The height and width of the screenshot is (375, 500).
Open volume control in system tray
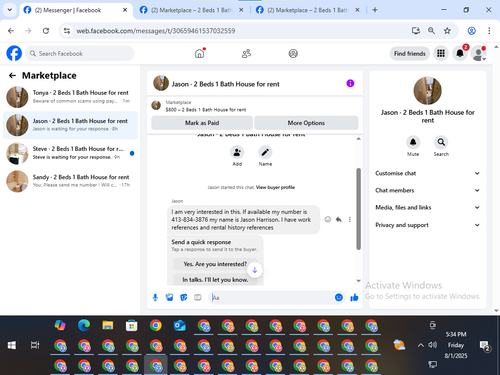coord(433,345)
